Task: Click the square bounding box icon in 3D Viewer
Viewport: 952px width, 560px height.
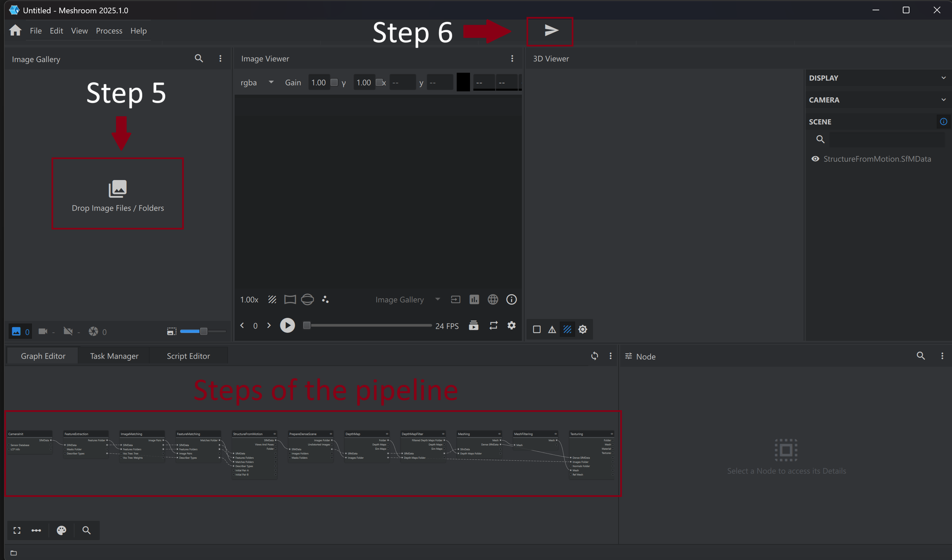Action: pyautogui.click(x=536, y=330)
